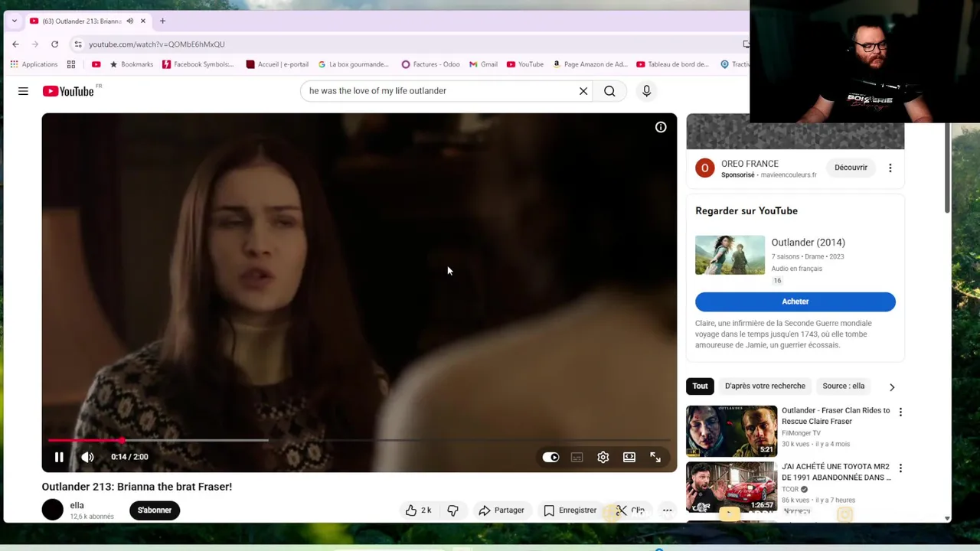Image resolution: width=980 pixels, height=551 pixels.
Task: Pause the video playback
Action: coord(59,457)
